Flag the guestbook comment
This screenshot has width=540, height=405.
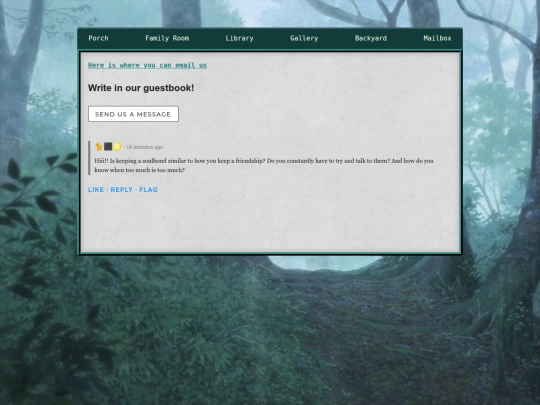148,190
